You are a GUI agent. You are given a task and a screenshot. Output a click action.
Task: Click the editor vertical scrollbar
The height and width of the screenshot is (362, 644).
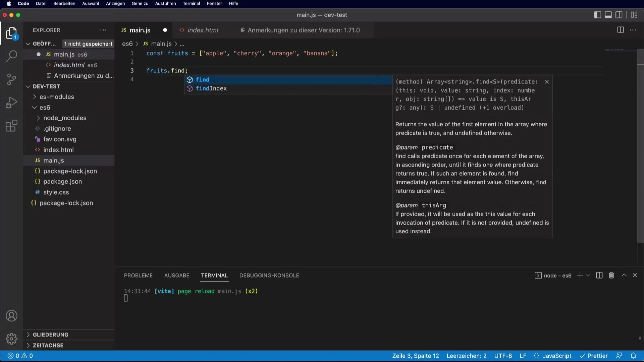tap(640, 146)
